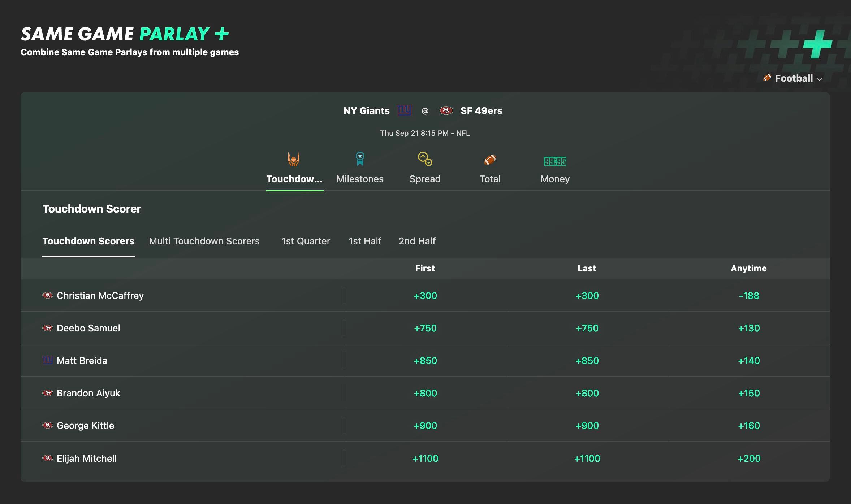Enable Elijah Mitchell First TD +1100
Viewport: 851px width, 504px height.
[x=425, y=457]
